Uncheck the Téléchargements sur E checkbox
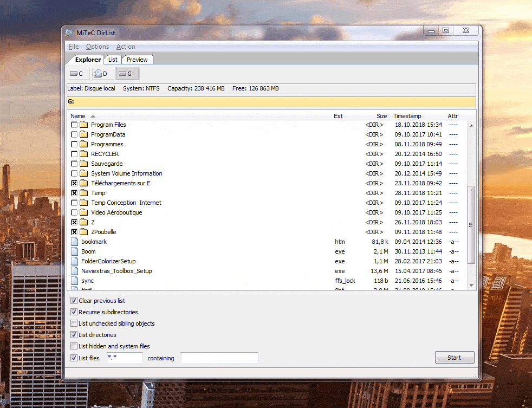Image resolution: width=532 pixels, height=408 pixels. coord(74,183)
